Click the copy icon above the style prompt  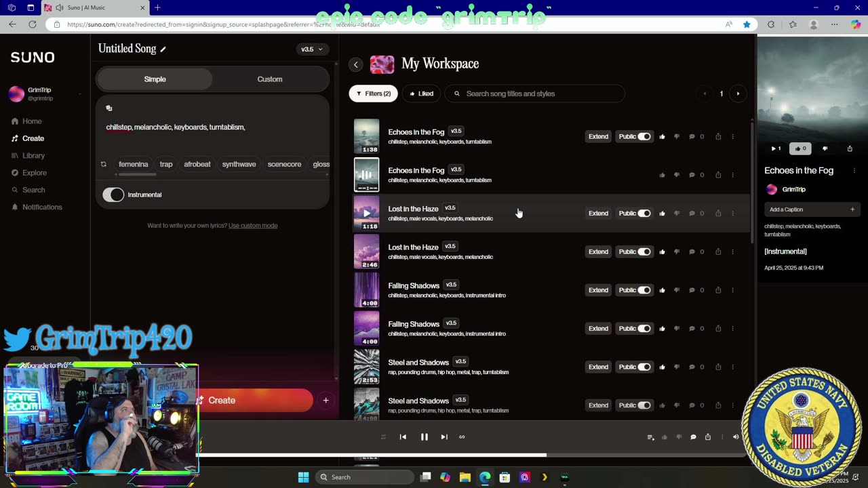click(109, 108)
